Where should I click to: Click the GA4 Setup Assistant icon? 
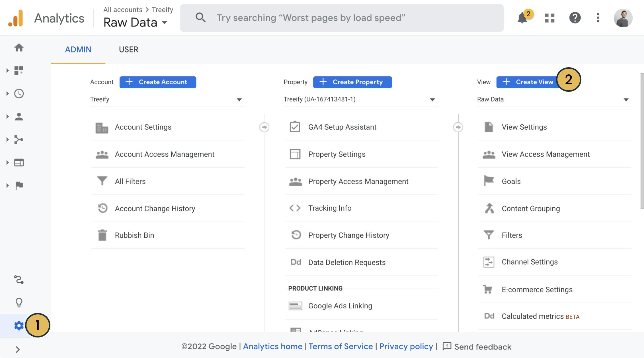[294, 127]
